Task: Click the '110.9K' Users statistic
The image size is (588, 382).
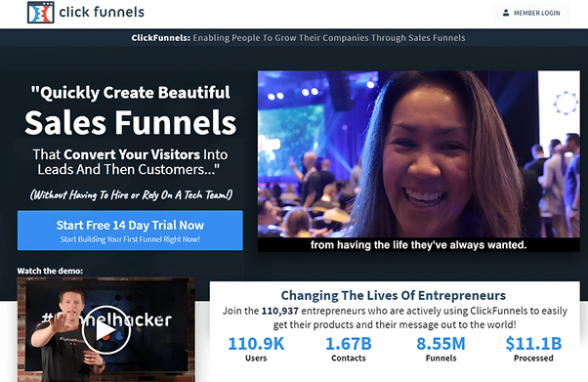Action: click(256, 343)
